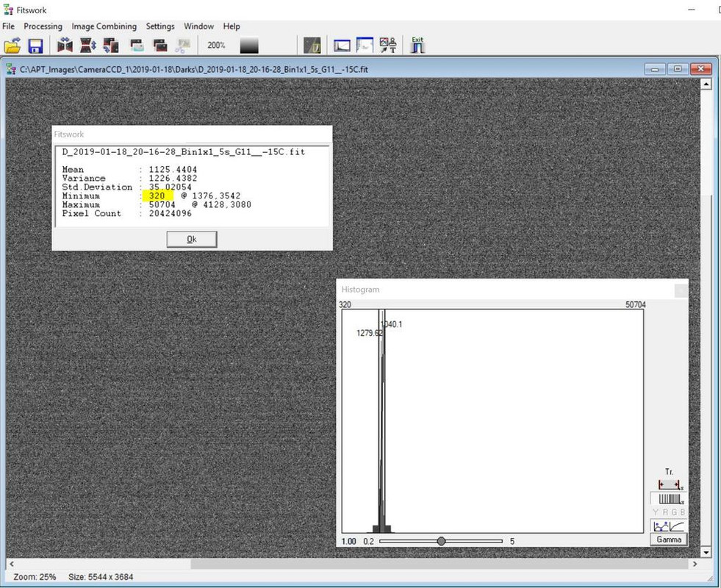Open the Image Combining menu
Image resolution: width=721 pixels, height=588 pixels.
coord(104,26)
